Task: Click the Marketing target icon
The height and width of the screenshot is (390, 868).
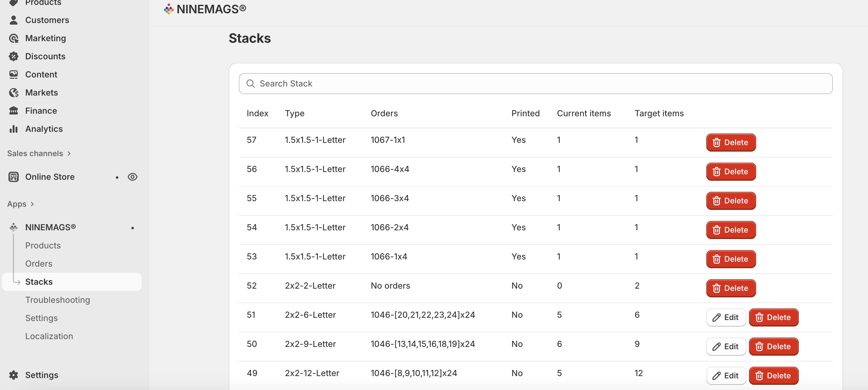Action: tap(14, 39)
